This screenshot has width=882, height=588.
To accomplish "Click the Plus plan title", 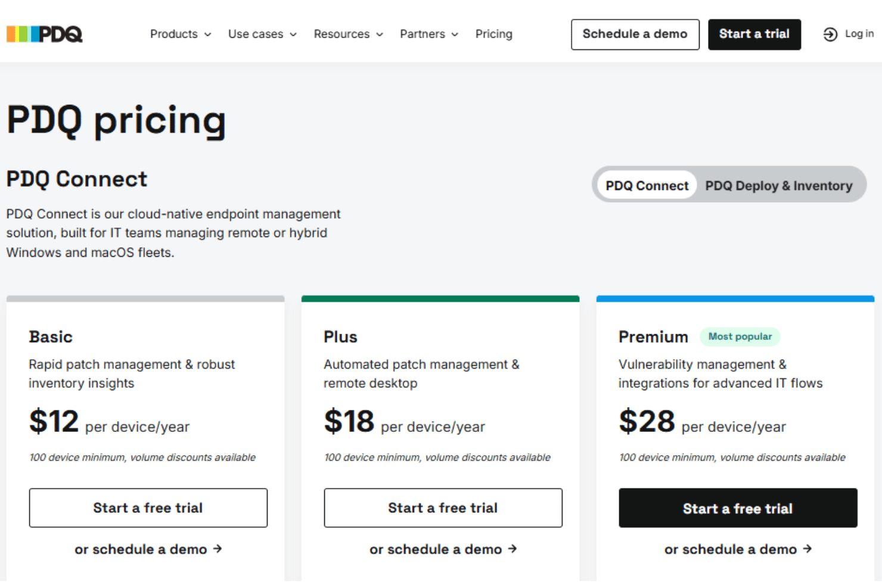I will click(x=340, y=337).
